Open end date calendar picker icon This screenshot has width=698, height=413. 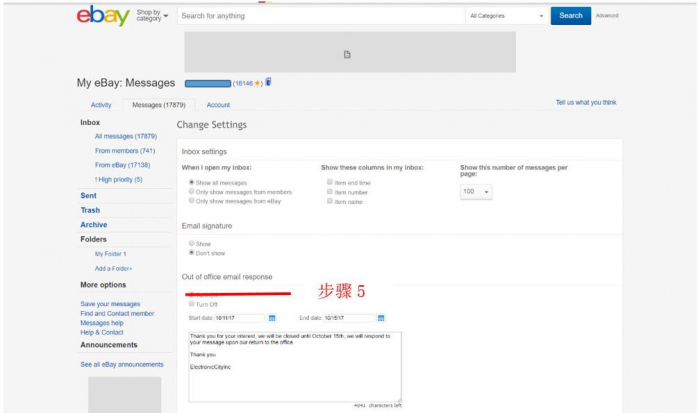click(381, 318)
